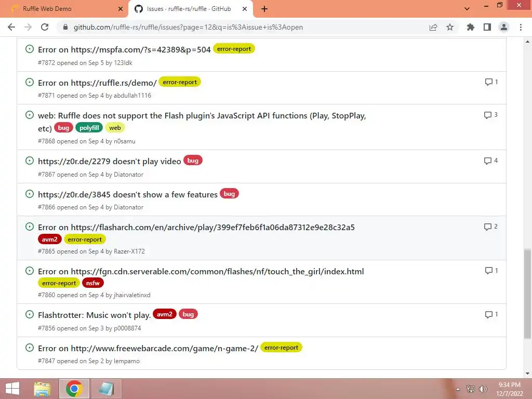Open issue Error on fgn.cdn.serverable.com touch_the_girl
Screen dimensions: 532x399
pyautogui.click(x=201, y=271)
